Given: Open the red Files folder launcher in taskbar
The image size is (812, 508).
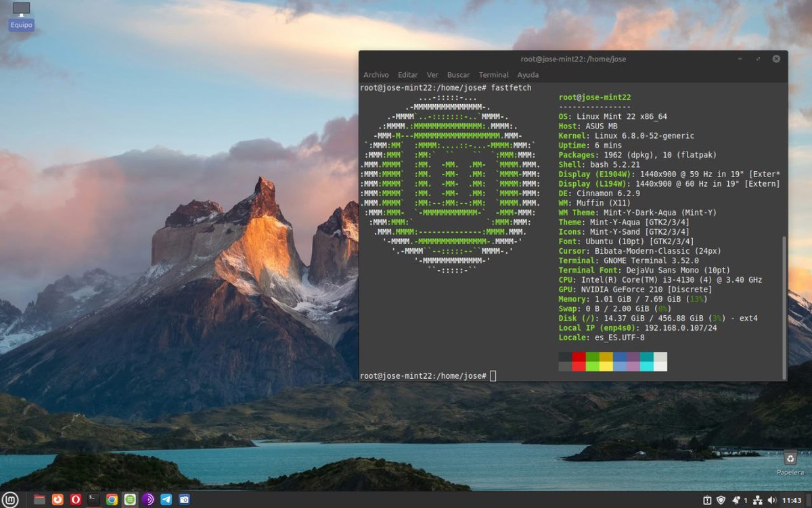Looking at the screenshot, I should [39, 500].
